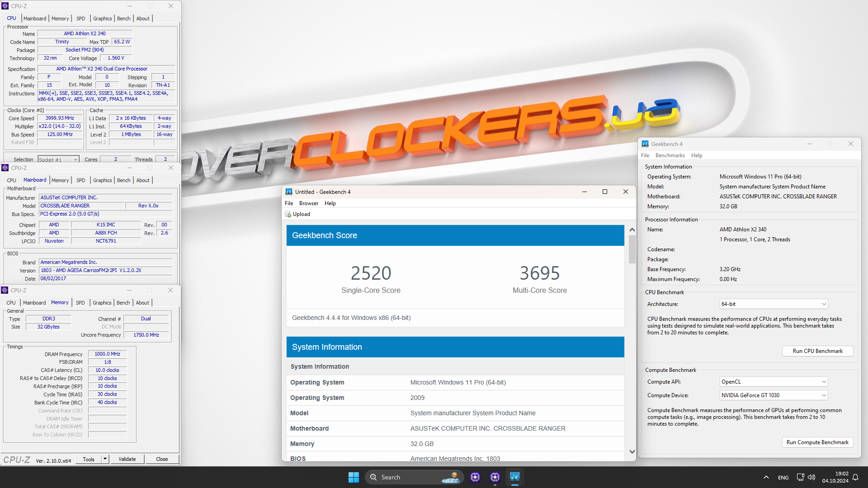
Task: Click the Close button in CPU-Z
Action: point(162,459)
